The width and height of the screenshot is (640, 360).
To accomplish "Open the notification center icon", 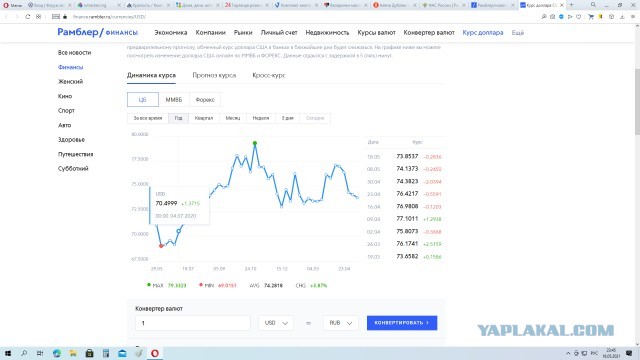I will click(x=629, y=353).
